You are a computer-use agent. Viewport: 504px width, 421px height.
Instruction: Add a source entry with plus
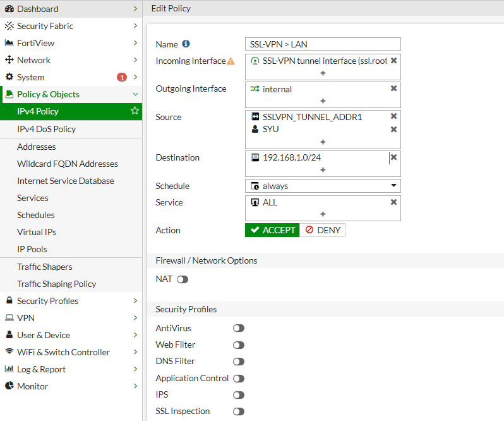tap(323, 142)
